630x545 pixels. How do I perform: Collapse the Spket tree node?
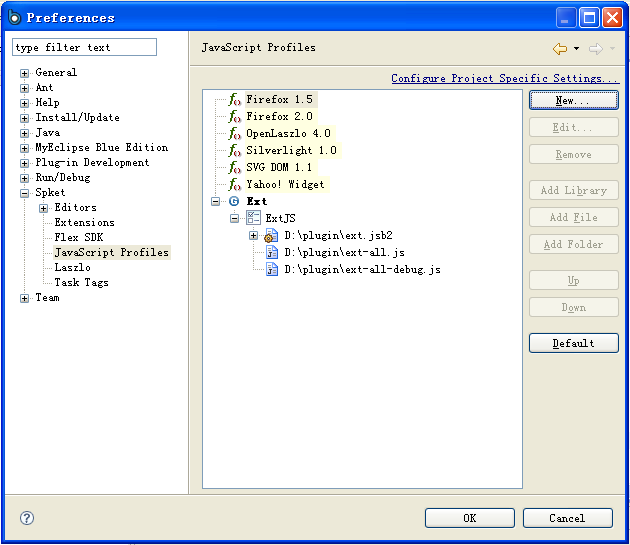(25, 193)
